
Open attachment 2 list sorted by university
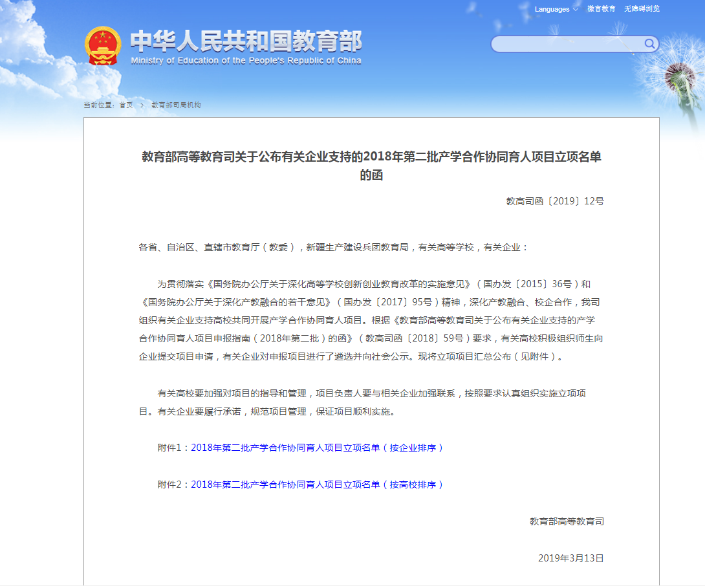(318, 485)
